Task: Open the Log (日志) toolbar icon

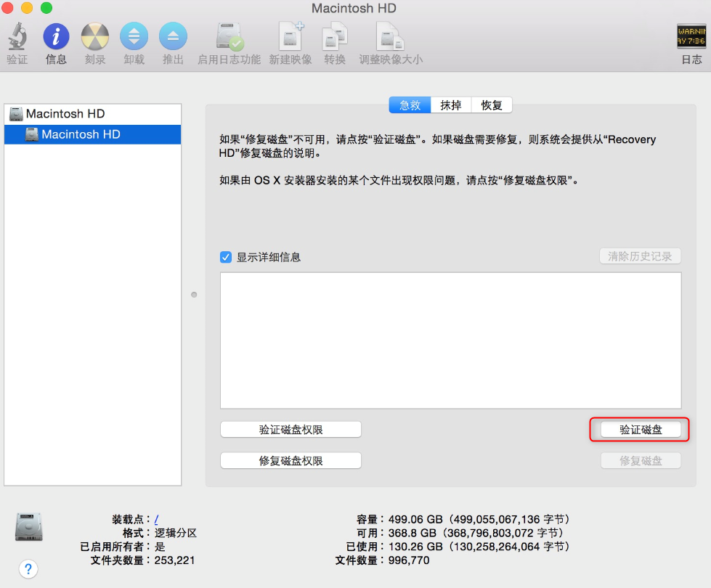Action: (x=691, y=36)
